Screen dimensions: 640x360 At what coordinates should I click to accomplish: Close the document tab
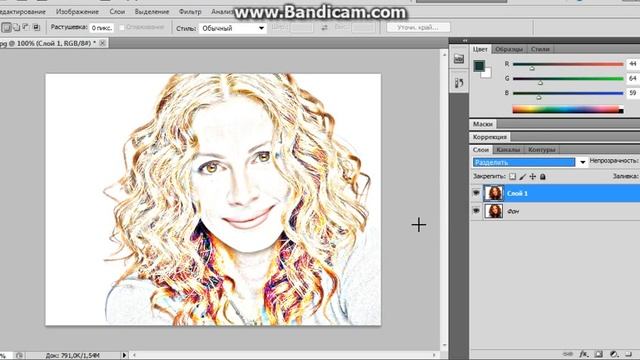pos(102,42)
